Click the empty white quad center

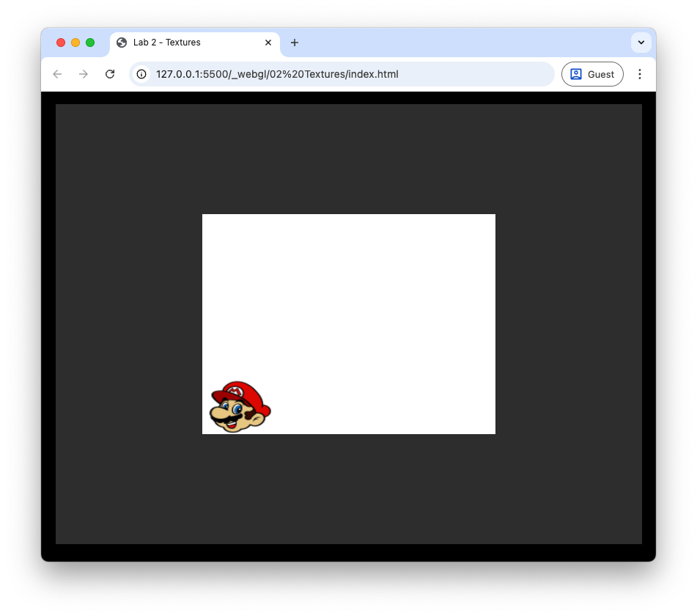(x=349, y=324)
